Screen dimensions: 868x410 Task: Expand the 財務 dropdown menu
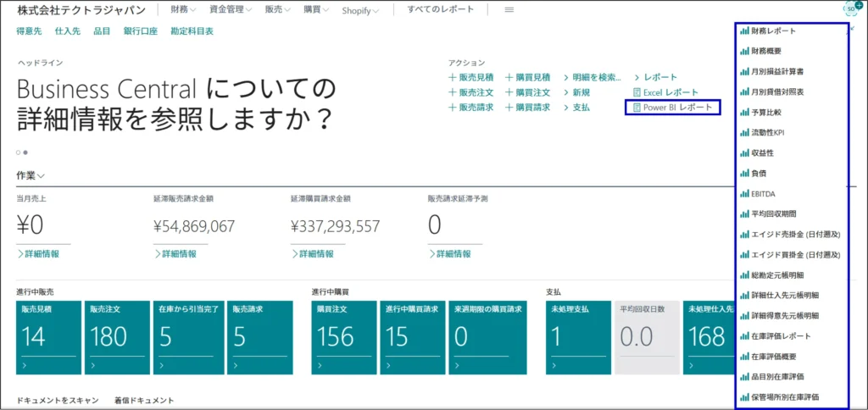[183, 10]
